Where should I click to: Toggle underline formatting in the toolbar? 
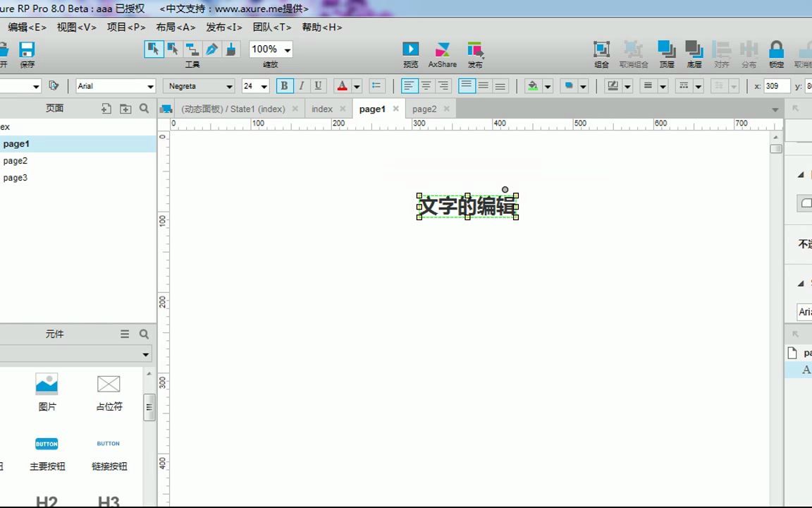(318, 85)
